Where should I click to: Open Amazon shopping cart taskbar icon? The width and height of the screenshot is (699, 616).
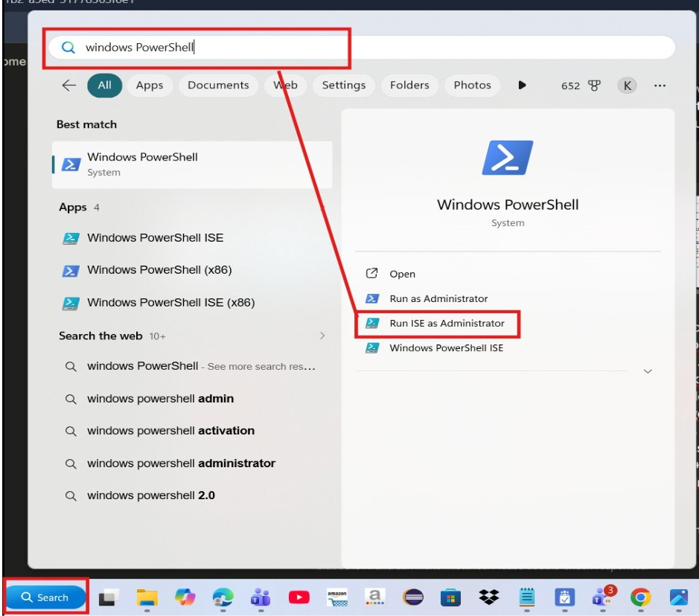(x=337, y=597)
